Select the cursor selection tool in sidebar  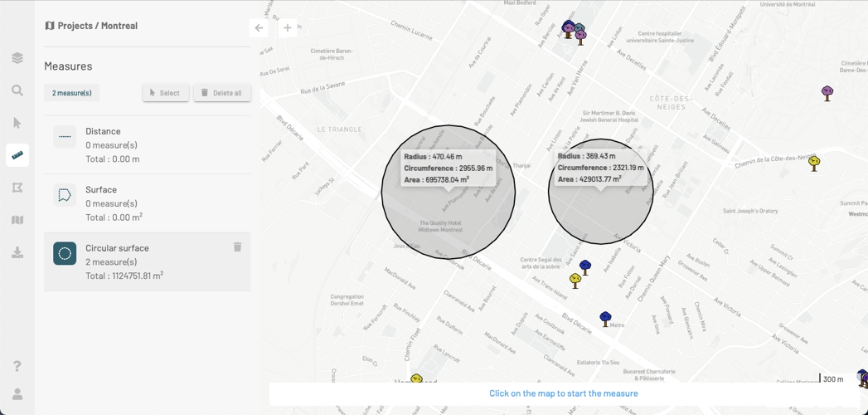(x=17, y=123)
